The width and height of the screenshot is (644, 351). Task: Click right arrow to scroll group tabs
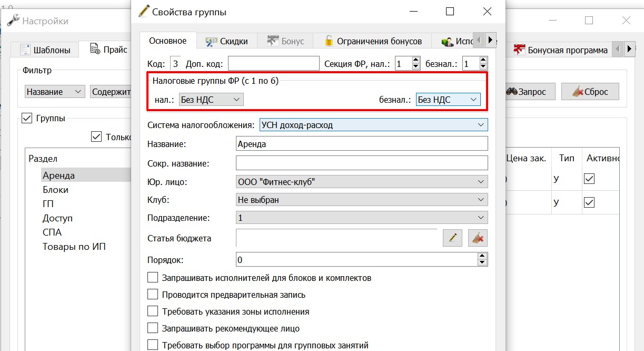tap(491, 40)
